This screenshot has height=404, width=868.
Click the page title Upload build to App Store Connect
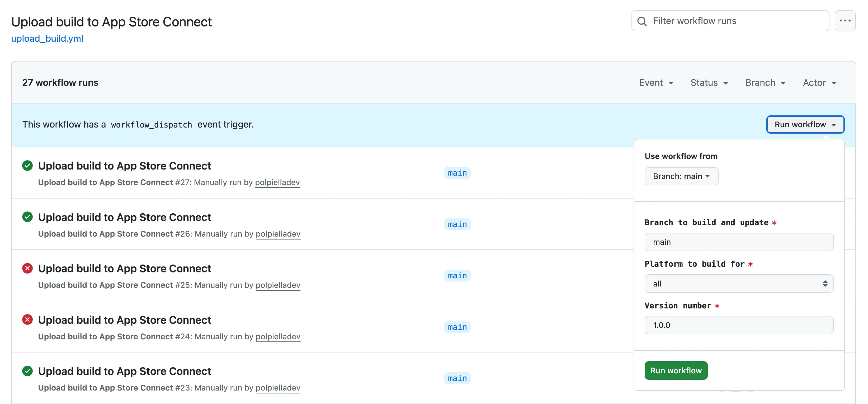111,22
